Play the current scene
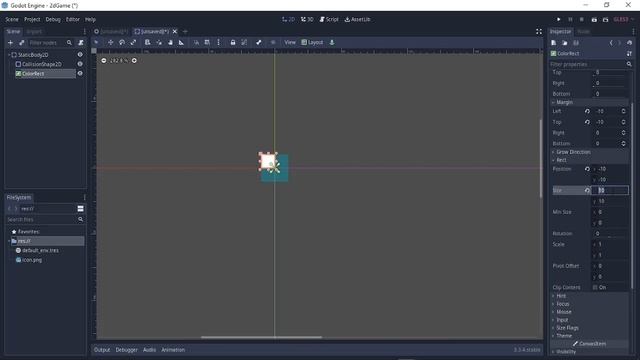The width and height of the screenshot is (640, 360). click(594, 19)
